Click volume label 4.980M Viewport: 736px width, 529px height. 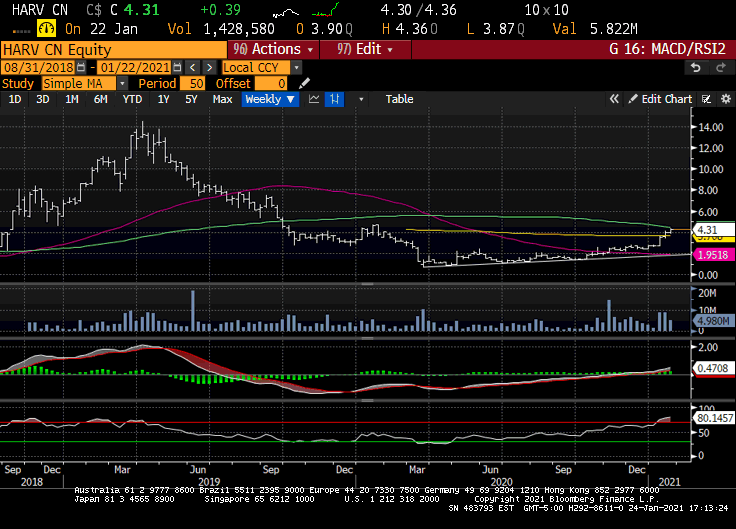click(713, 321)
